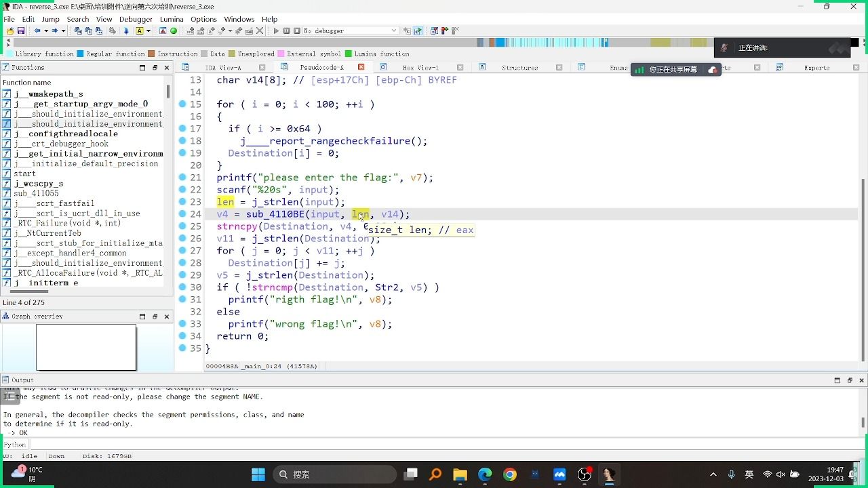Switch to the IDA View-A tab
868x488 pixels.
(223, 68)
